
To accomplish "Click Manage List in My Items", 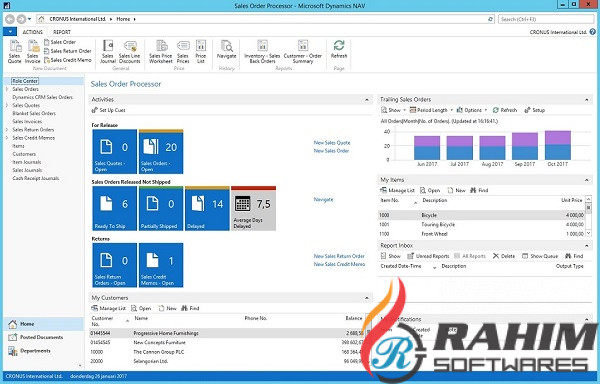I will [398, 190].
